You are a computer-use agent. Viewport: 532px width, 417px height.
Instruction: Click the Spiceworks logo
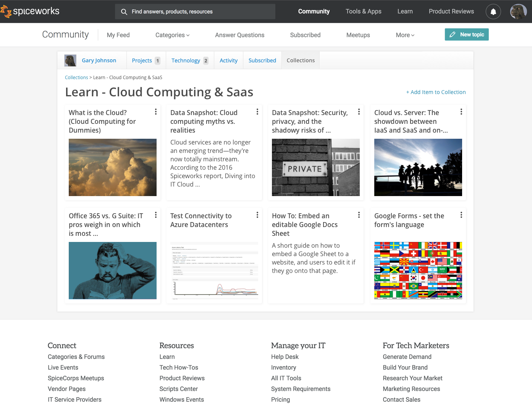point(30,11)
